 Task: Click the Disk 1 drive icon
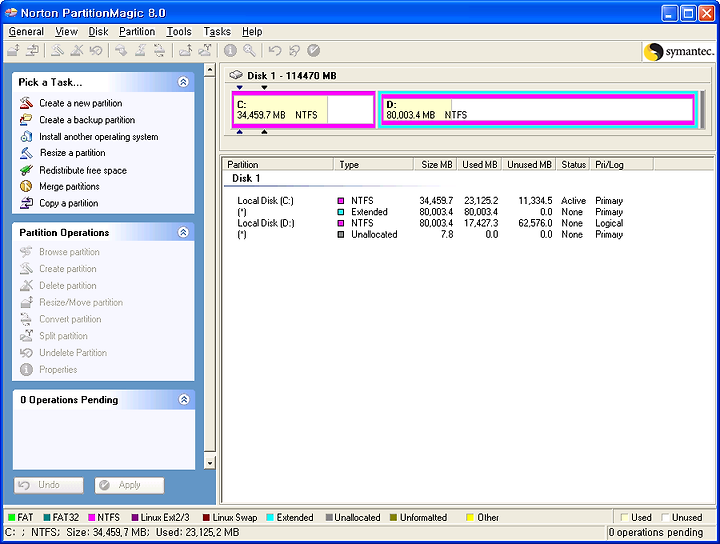click(x=236, y=75)
